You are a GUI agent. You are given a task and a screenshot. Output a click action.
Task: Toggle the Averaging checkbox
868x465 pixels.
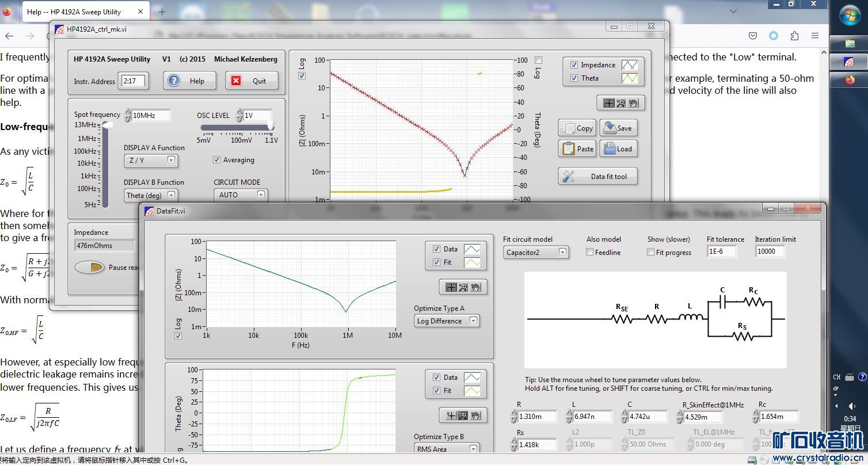click(216, 160)
